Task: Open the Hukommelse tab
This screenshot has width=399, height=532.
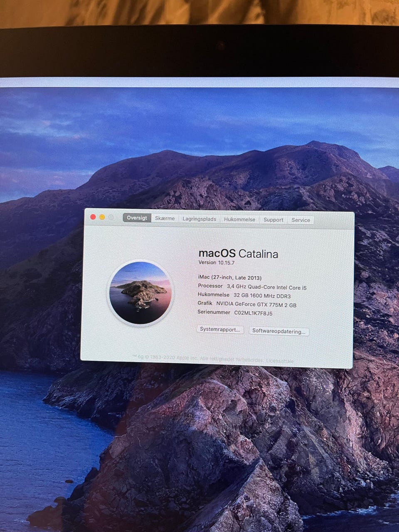Action: click(x=240, y=219)
